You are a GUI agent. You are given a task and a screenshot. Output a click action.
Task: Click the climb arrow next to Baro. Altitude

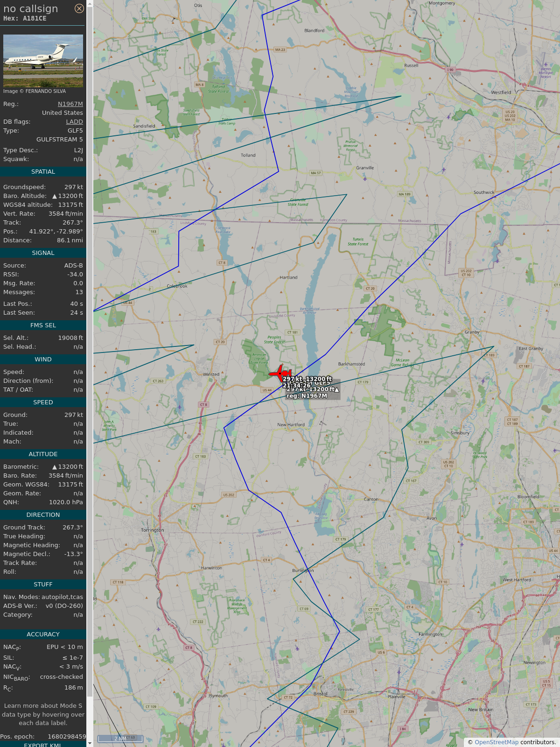click(x=54, y=197)
